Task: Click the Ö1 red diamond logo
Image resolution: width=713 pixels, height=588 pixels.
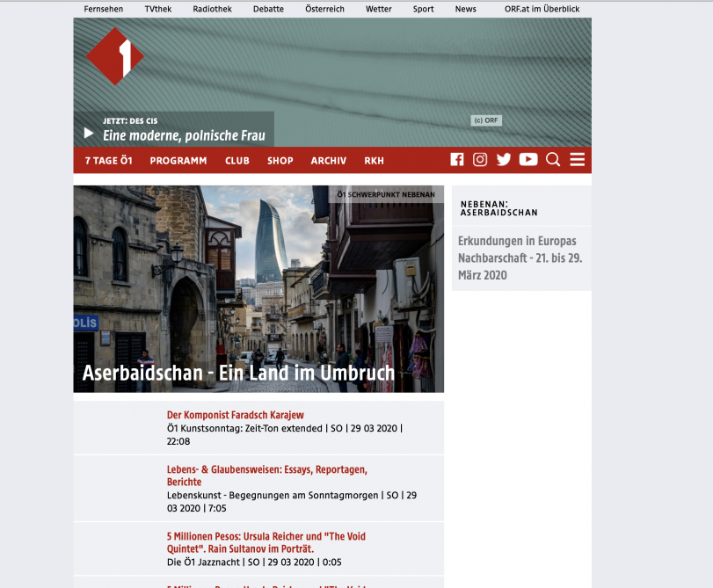Action: 114,57
